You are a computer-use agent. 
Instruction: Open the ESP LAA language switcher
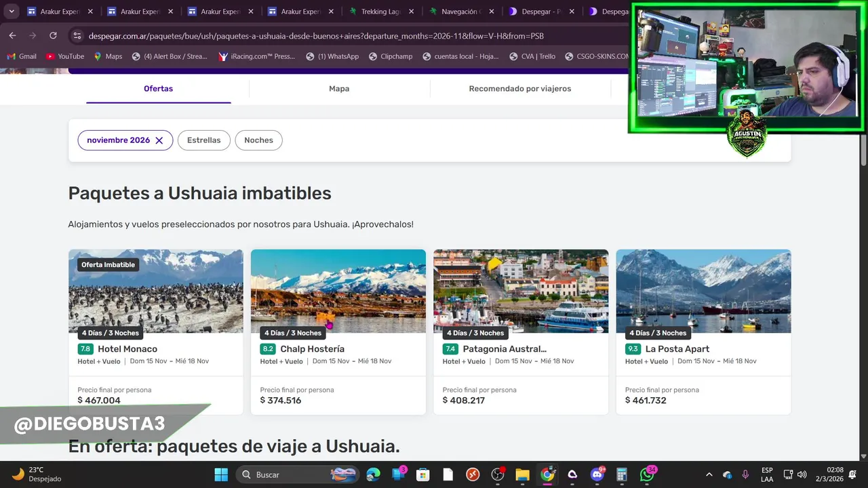pyautogui.click(x=767, y=474)
